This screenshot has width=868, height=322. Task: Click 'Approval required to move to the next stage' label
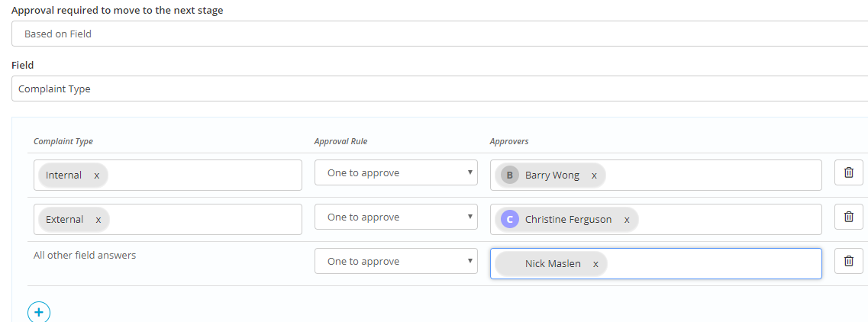pyautogui.click(x=118, y=10)
